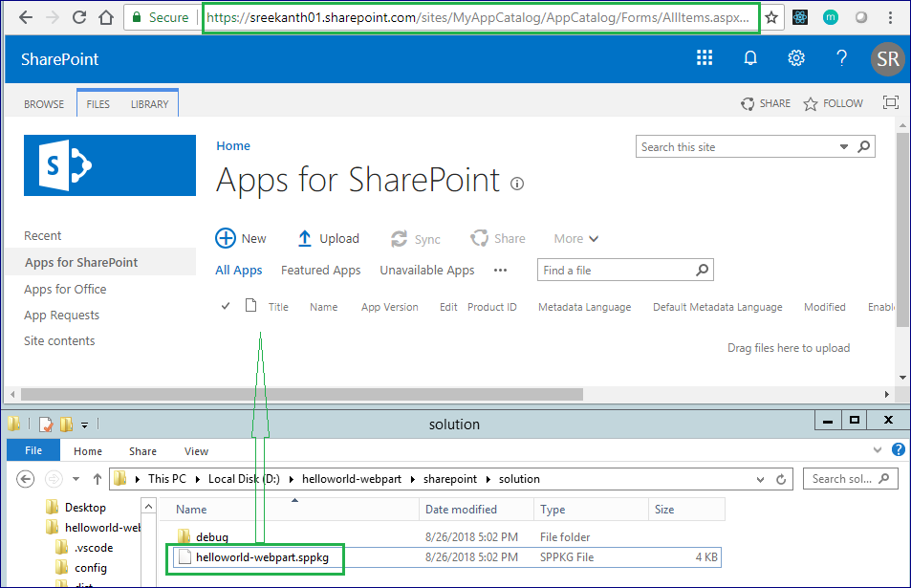Switch to the LIBRARY tab

pyautogui.click(x=149, y=102)
